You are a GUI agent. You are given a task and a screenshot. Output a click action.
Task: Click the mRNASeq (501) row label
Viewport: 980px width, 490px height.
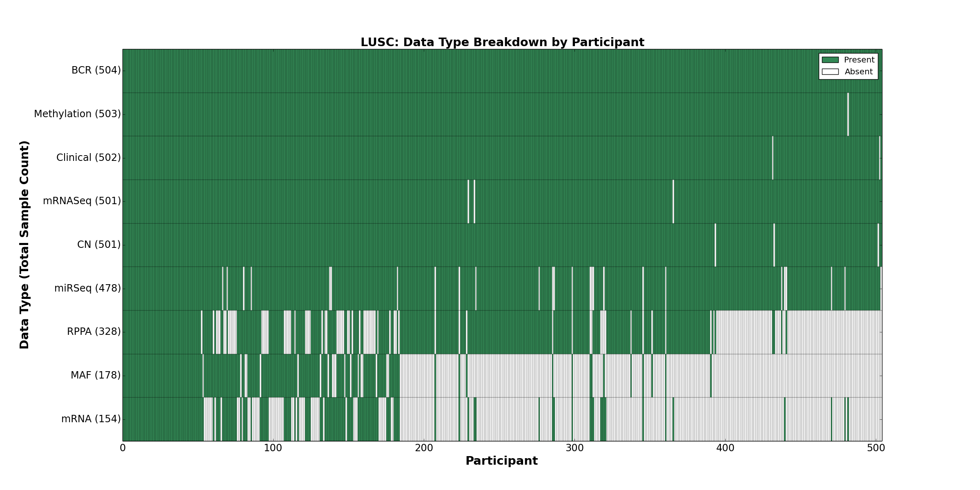(x=82, y=201)
